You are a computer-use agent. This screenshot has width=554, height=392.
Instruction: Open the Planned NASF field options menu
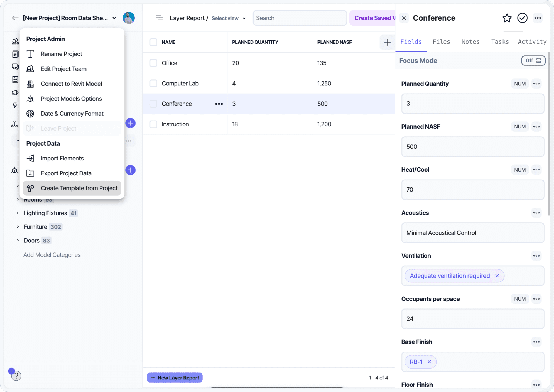[536, 127]
